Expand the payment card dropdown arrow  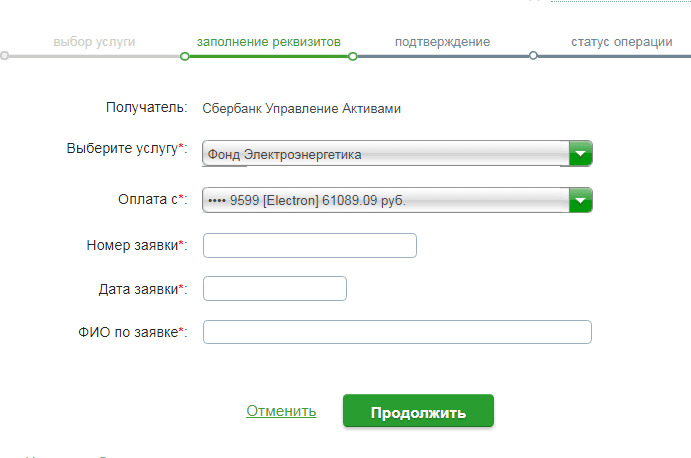point(581,200)
